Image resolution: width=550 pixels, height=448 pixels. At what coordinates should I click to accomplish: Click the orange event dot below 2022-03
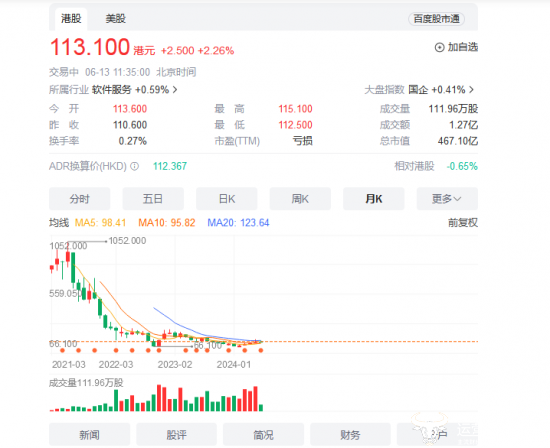pyautogui.click(x=116, y=350)
